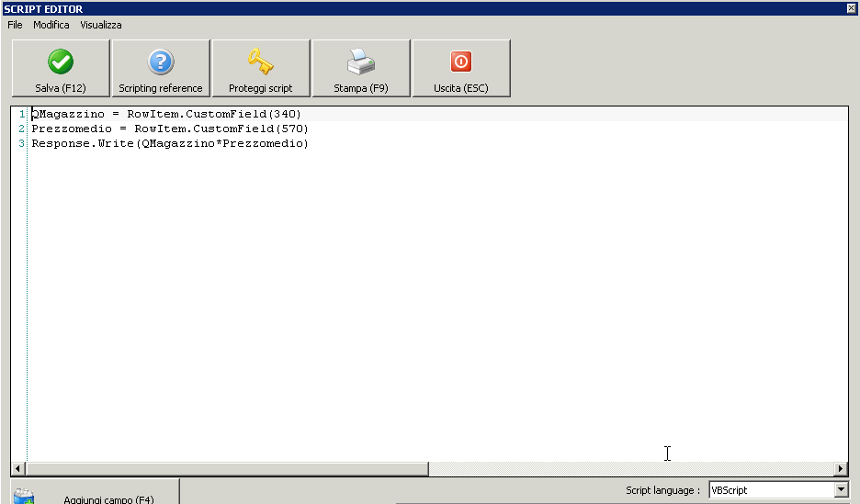This screenshot has height=504, width=860.
Task: Click the Aggiungi campo (F4) button
Action: coord(95,492)
